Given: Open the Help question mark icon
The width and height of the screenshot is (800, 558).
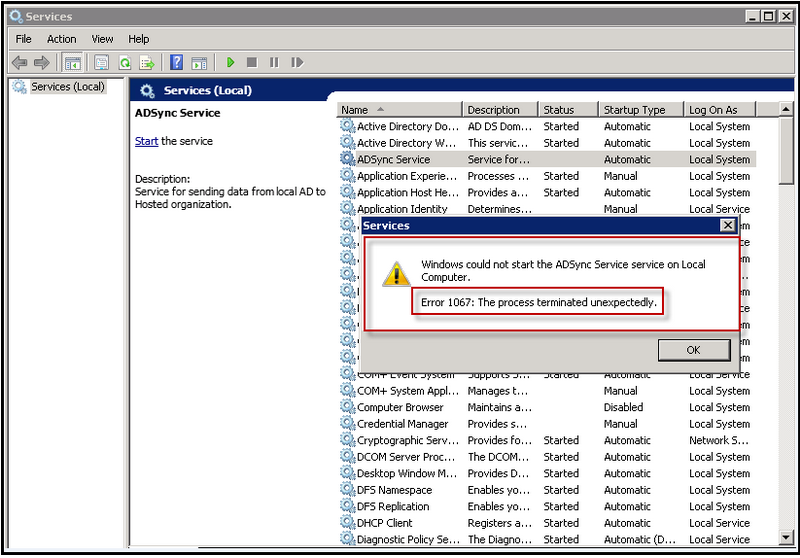Looking at the screenshot, I should (x=177, y=63).
